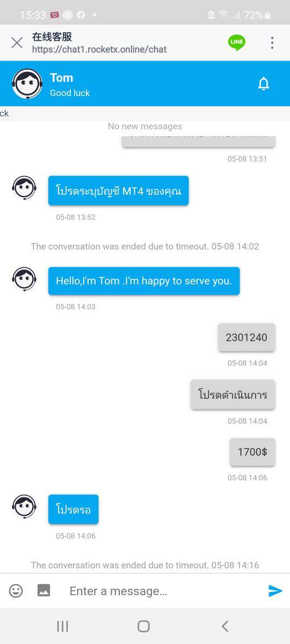Open the LINE share icon
The height and width of the screenshot is (644, 290).
coord(237,42)
